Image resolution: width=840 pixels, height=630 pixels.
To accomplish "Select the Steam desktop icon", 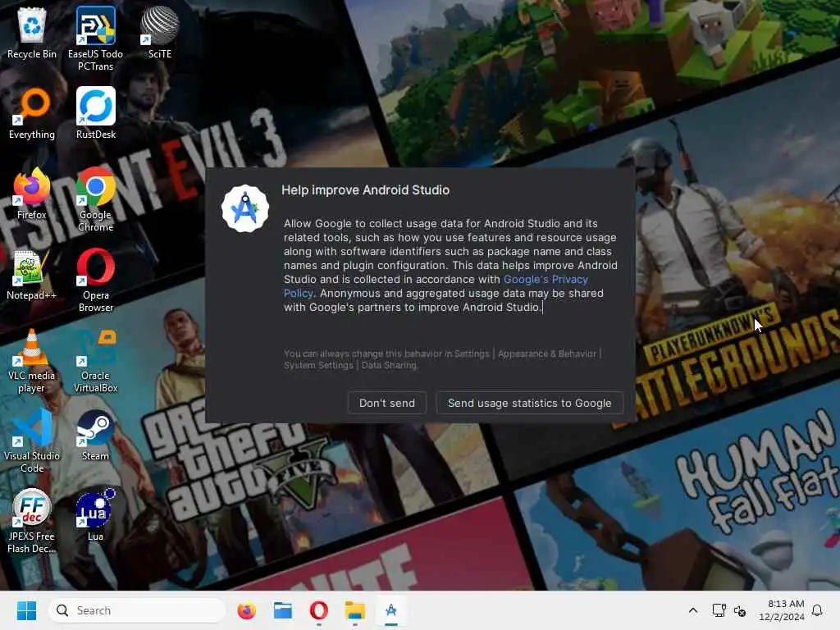I will point(95,435).
